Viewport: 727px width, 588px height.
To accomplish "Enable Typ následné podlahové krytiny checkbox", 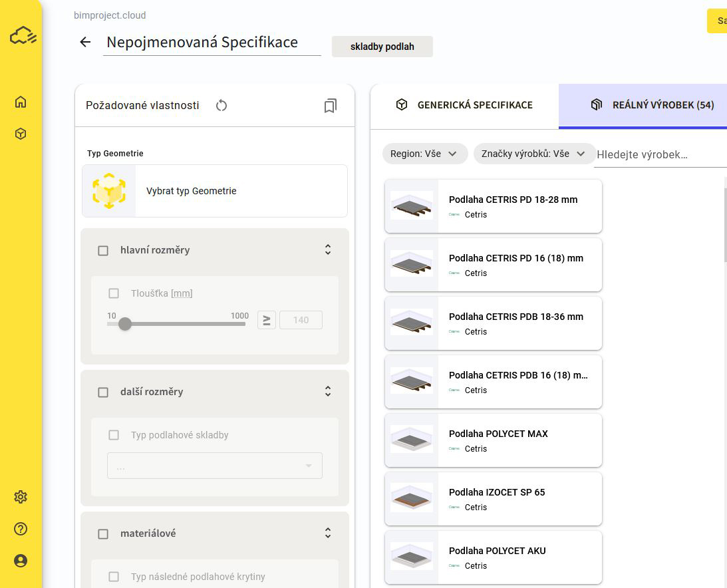I will [114, 577].
